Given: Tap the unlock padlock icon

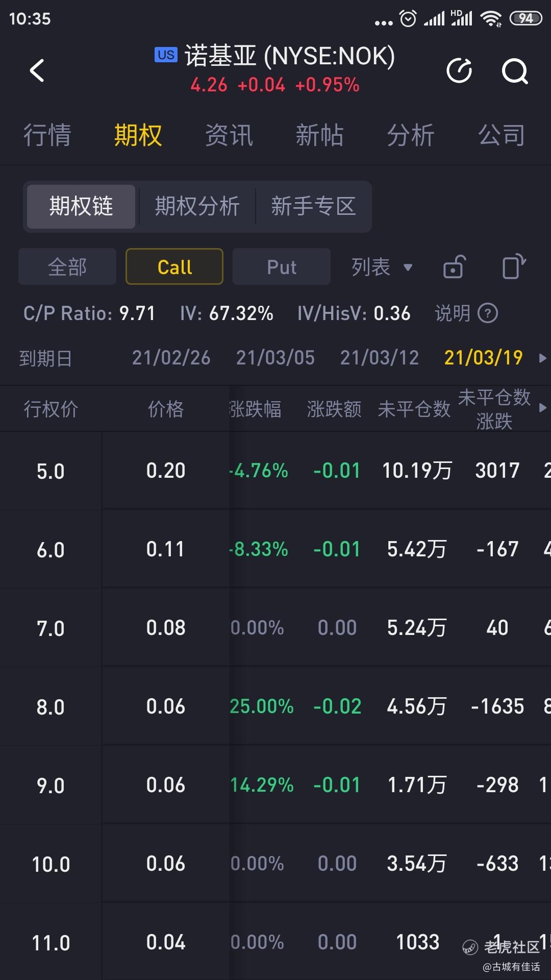Looking at the screenshot, I should click(454, 266).
